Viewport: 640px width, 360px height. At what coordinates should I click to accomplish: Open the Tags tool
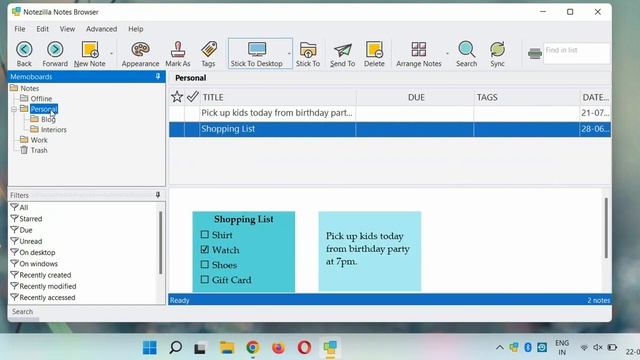(x=209, y=54)
